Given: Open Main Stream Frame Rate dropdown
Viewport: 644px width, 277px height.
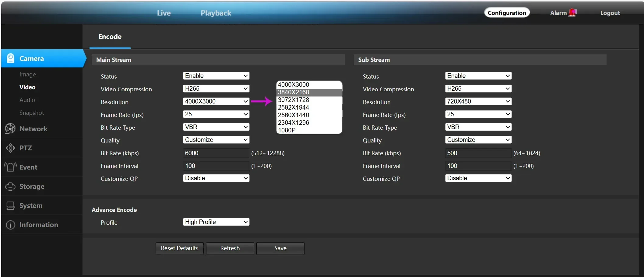Looking at the screenshot, I should point(216,114).
